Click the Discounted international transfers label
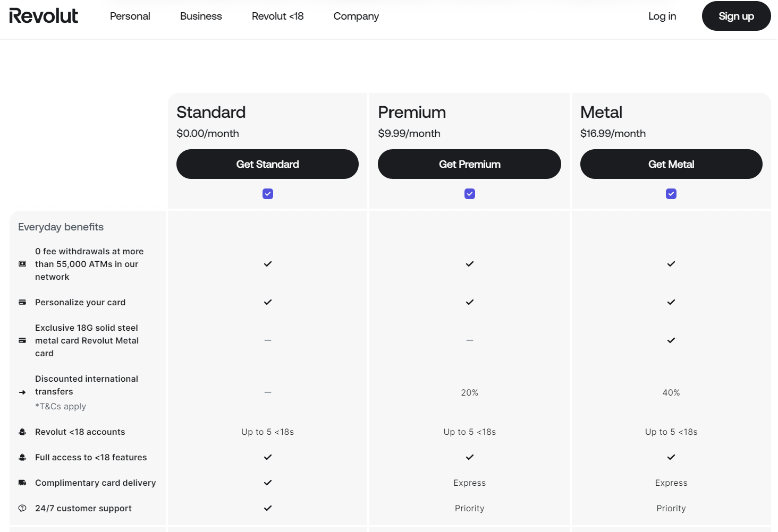The image size is (778, 532). click(x=87, y=385)
